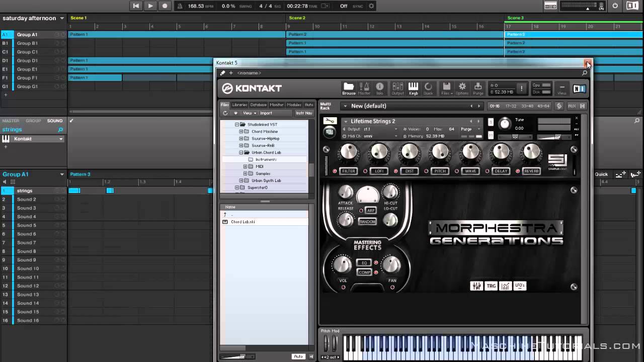Toggle the WAVE effect button
Image resolution: width=644 pixels, height=362 pixels.
pyautogui.click(x=470, y=171)
